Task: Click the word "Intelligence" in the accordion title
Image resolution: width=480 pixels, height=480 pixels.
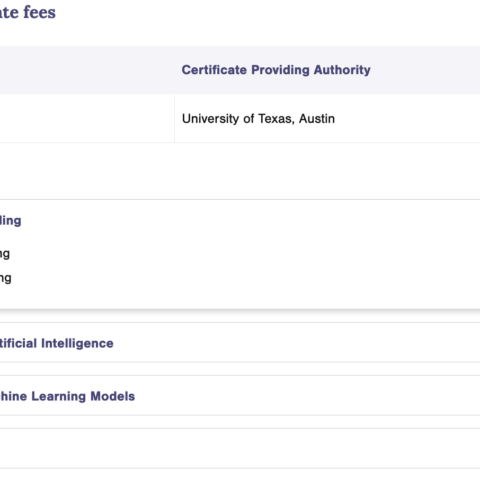Action: (x=77, y=343)
